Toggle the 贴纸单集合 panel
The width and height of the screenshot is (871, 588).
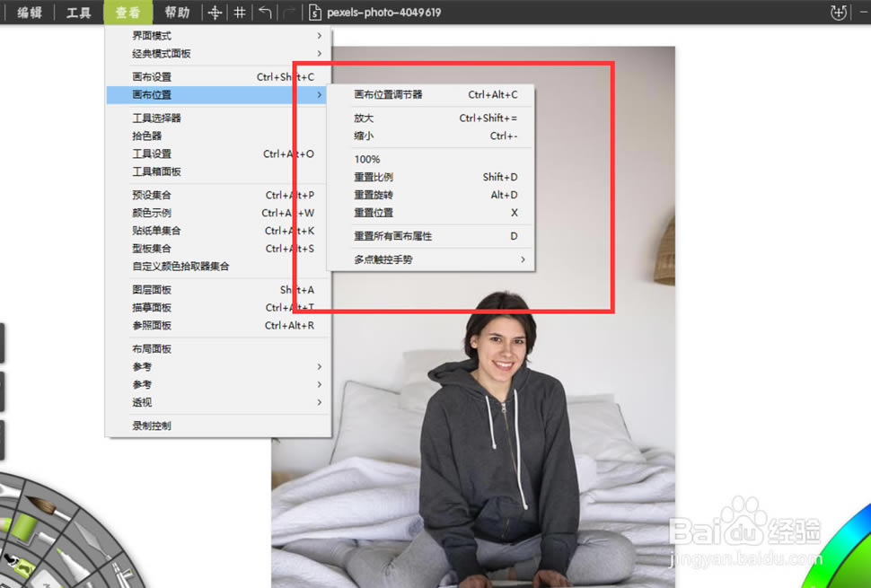tap(218, 231)
